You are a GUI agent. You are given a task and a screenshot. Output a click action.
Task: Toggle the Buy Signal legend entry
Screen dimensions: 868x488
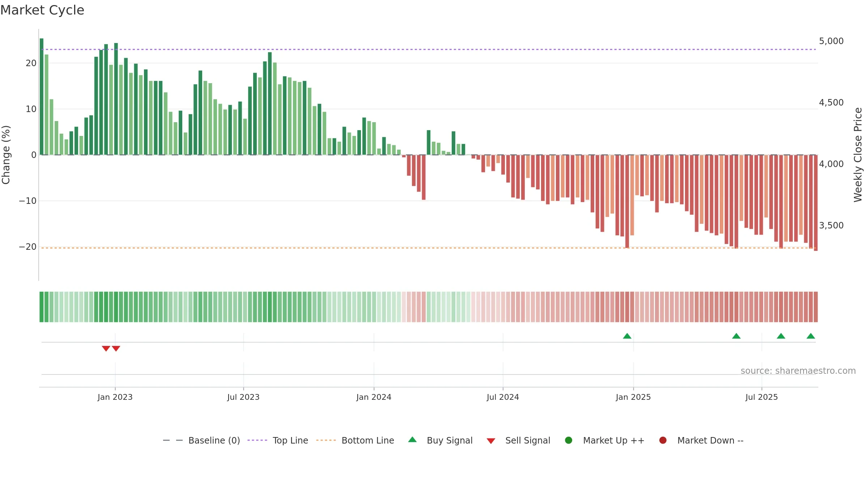pyautogui.click(x=440, y=440)
